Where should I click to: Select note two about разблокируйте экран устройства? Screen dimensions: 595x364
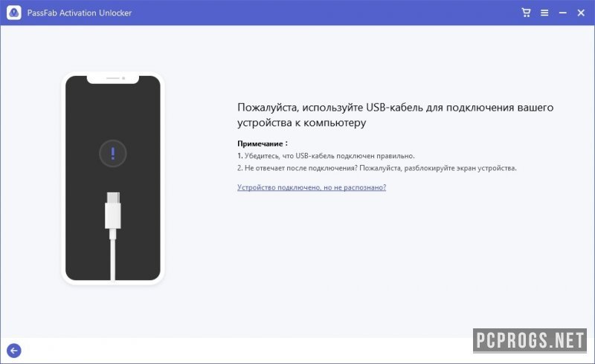click(x=377, y=168)
